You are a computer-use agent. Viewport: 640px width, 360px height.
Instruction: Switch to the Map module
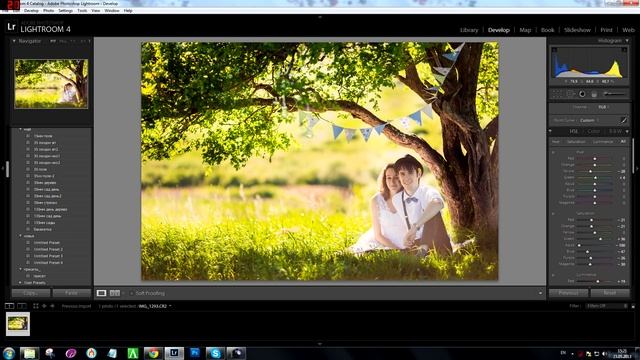click(525, 30)
